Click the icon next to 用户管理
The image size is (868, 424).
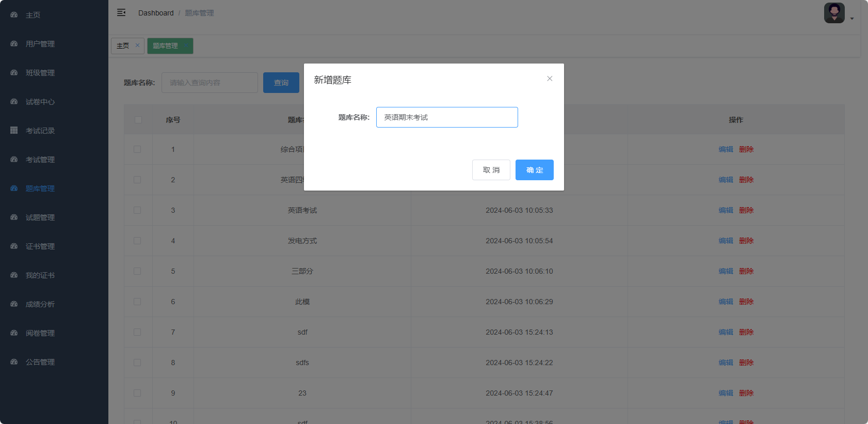[x=14, y=44]
